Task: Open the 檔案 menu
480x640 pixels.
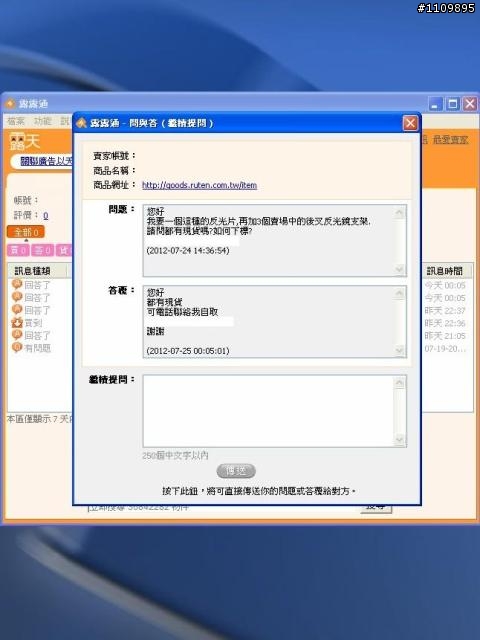Action: pos(16,121)
